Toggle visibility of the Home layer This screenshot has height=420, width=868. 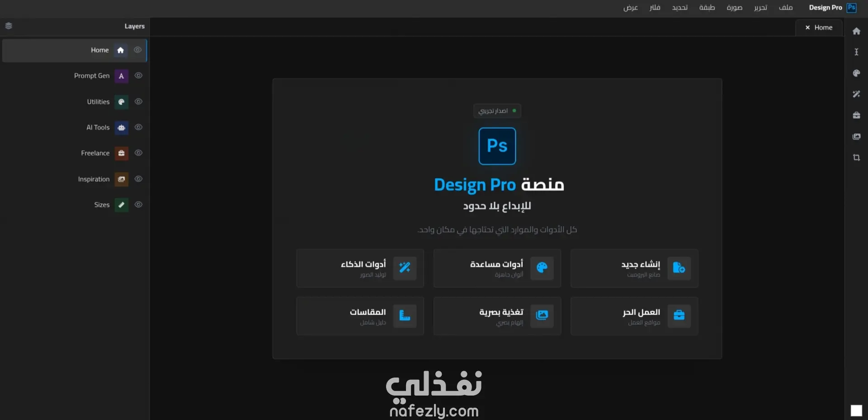(x=138, y=50)
